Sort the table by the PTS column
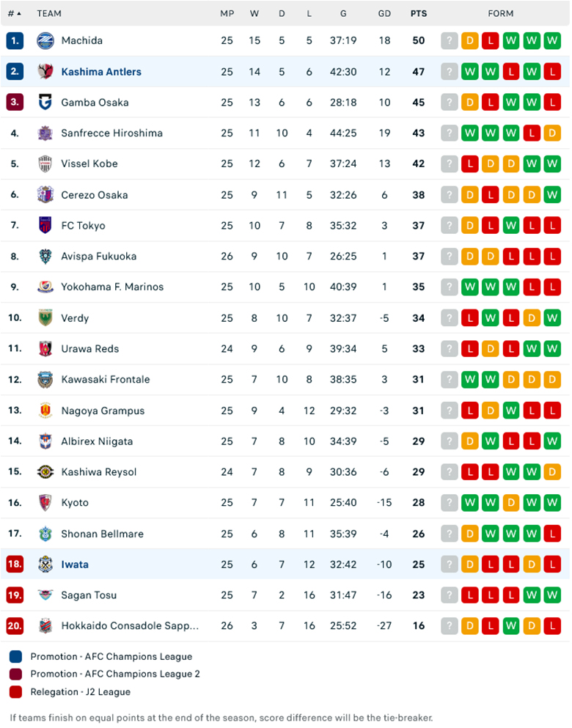 [x=418, y=12]
